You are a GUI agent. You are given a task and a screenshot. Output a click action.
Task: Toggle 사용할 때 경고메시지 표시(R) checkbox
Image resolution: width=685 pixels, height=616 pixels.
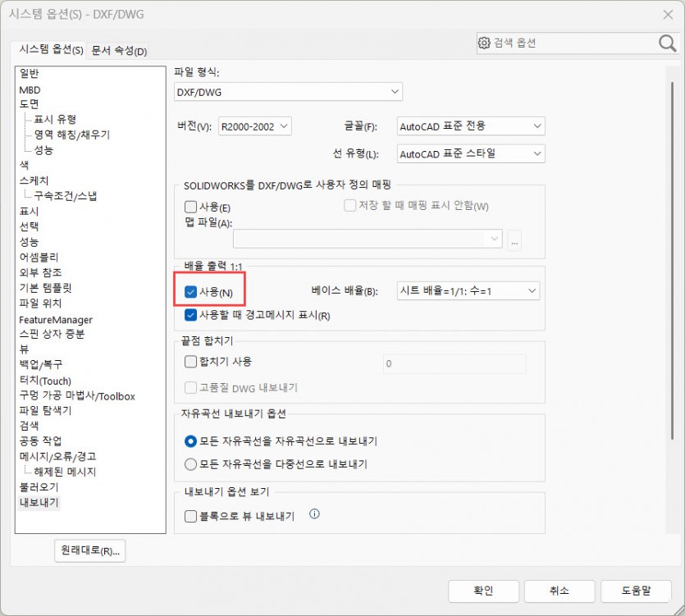[x=190, y=315]
